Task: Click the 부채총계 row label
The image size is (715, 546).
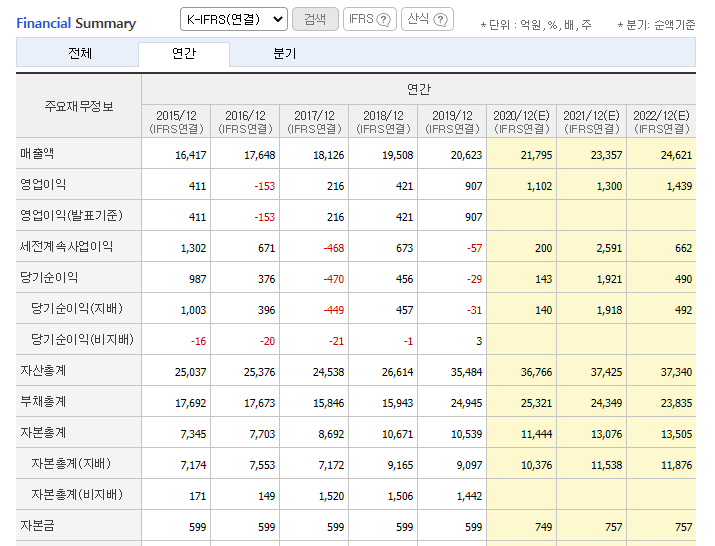Action: pyautogui.click(x=43, y=401)
